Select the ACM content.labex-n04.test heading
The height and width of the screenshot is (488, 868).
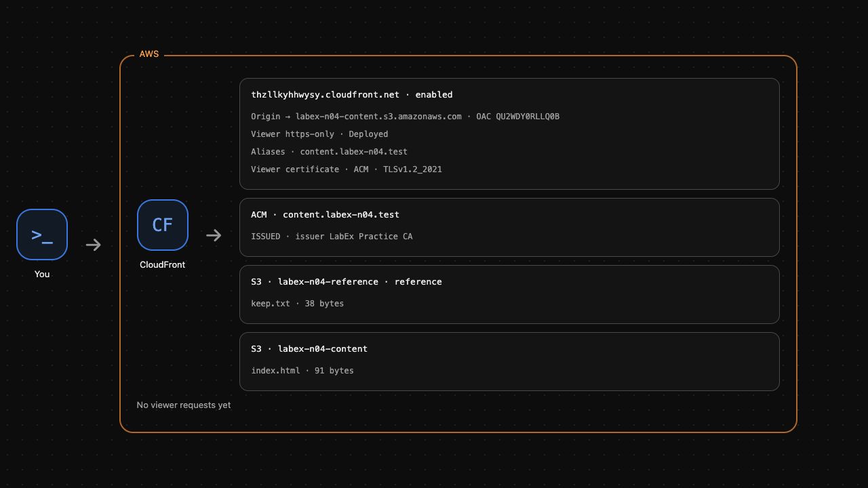tap(325, 215)
